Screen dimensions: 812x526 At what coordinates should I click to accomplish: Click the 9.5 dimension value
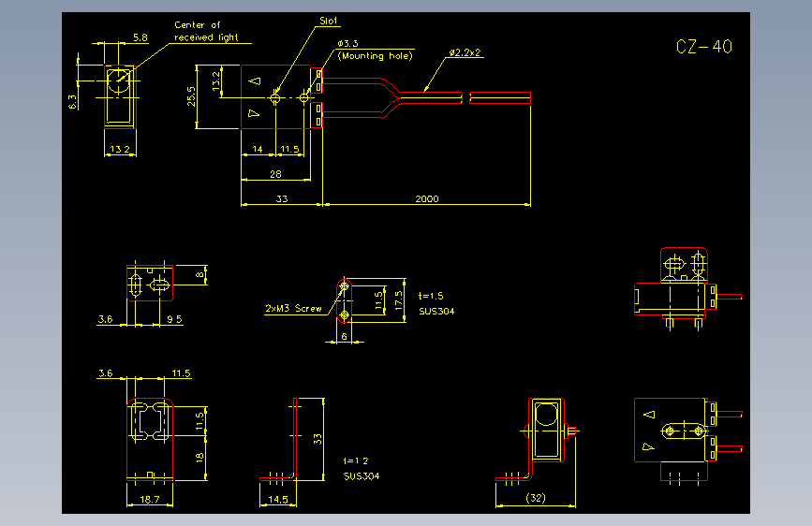click(x=174, y=319)
